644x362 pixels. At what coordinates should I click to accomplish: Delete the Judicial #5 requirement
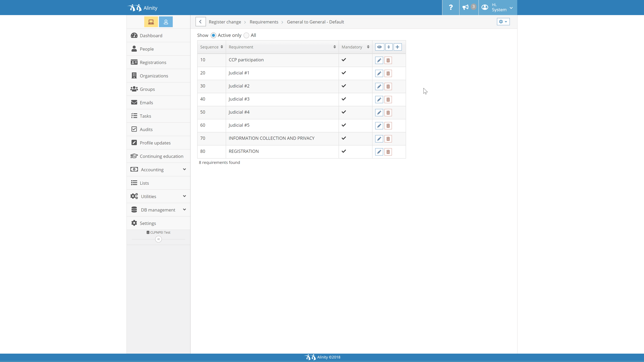point(388,126)
